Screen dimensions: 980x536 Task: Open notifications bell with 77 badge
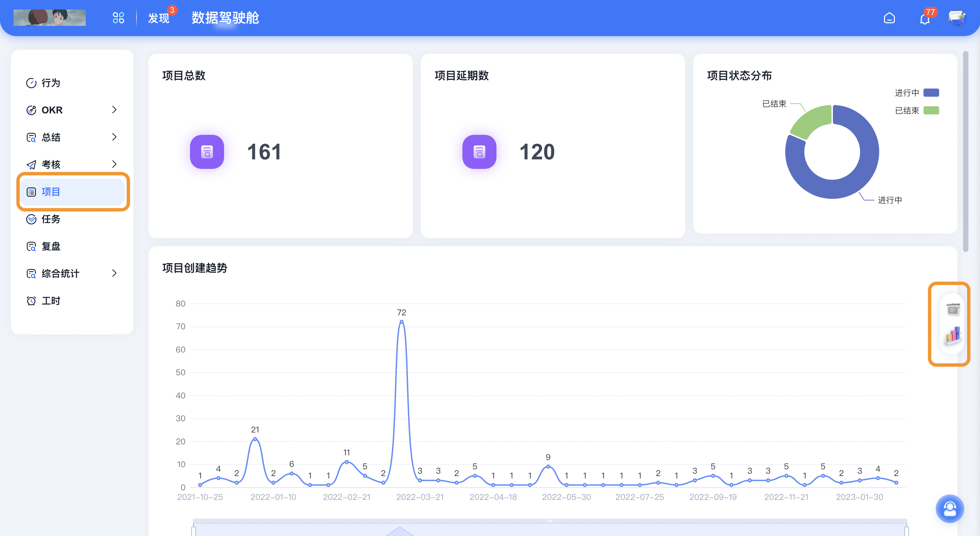925,18
